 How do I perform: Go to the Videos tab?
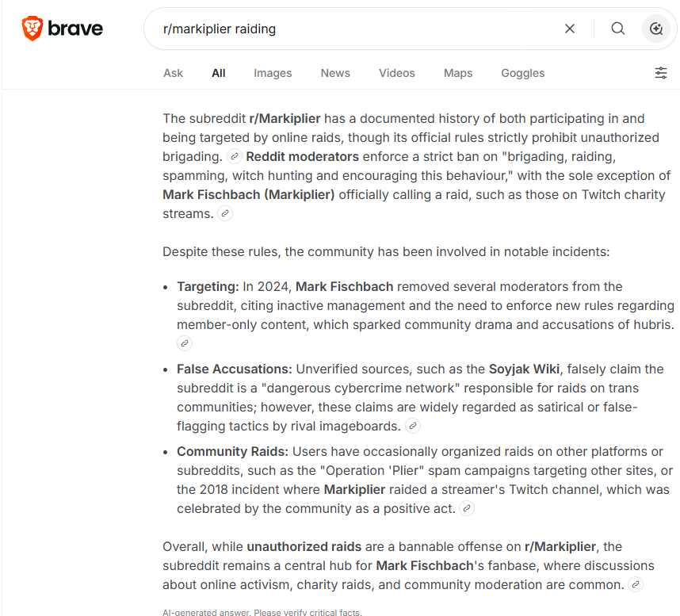(397, 73)
